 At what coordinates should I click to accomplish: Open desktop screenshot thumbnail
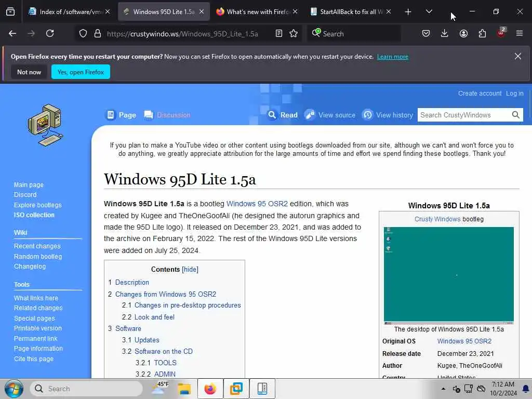coord(448,275)
